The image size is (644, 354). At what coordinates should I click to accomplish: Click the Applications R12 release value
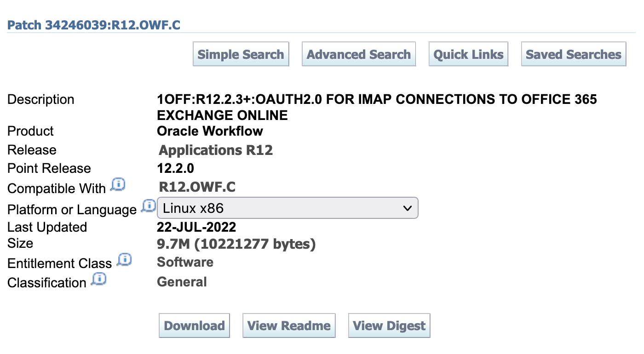point(216,150)
